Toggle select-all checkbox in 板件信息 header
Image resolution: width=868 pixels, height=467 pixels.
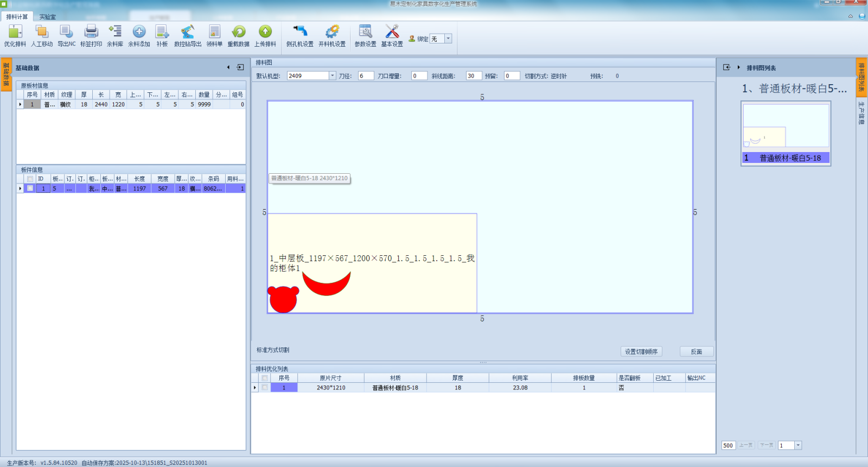click(30, 179)
